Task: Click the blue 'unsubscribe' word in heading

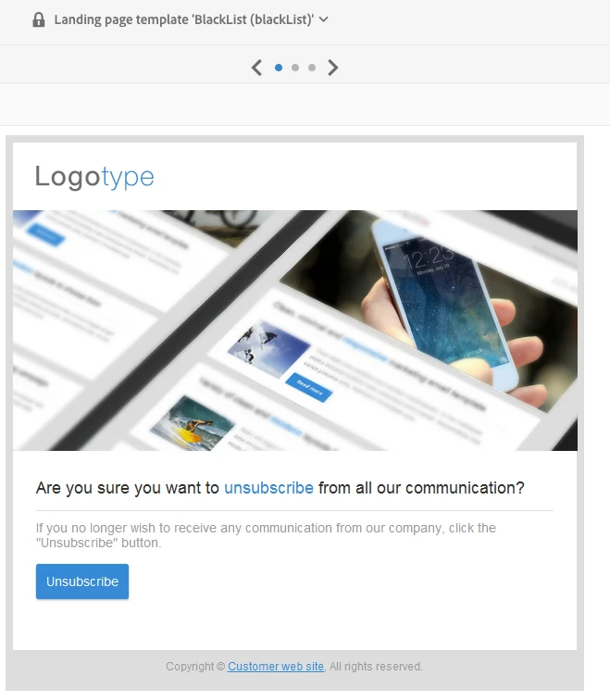Action: point(268,488)
